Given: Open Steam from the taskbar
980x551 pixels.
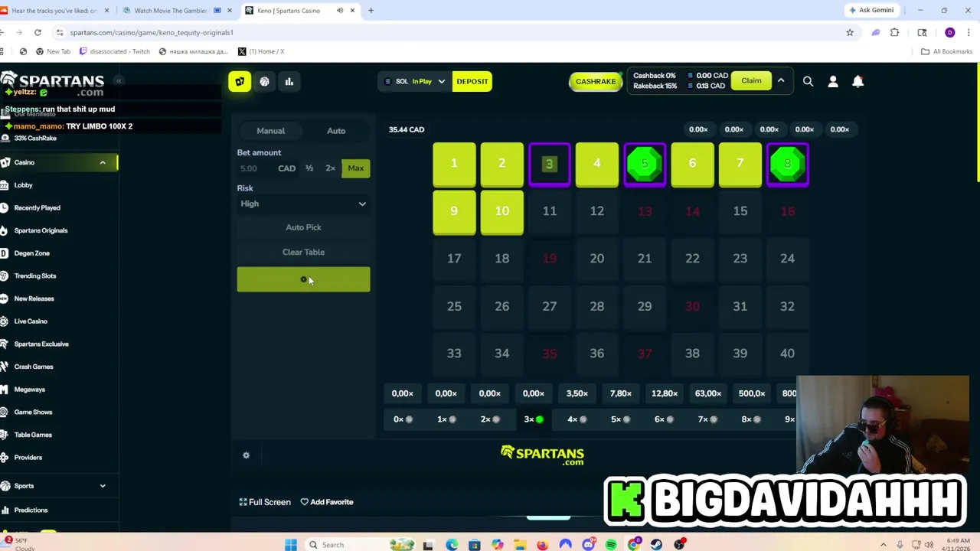Looking at the screenshot, I should (656, 545).
